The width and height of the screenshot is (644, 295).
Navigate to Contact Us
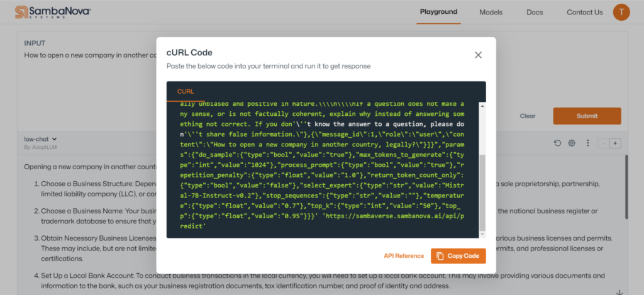(584, 12)
